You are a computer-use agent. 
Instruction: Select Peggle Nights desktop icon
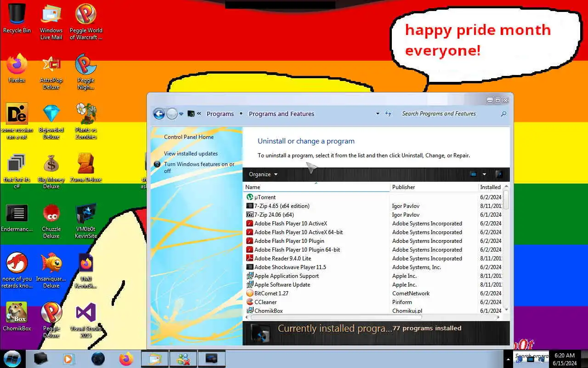tap(86, 72)
